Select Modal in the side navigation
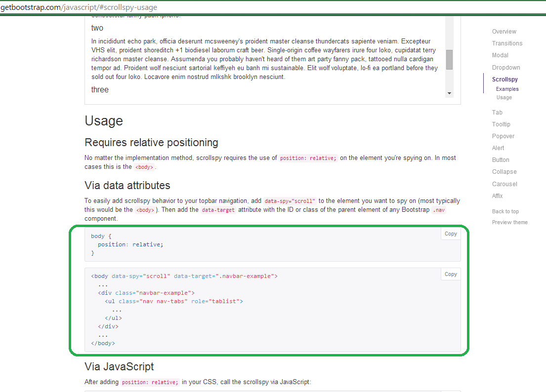 pyautogui.click(x=500, y=55)
